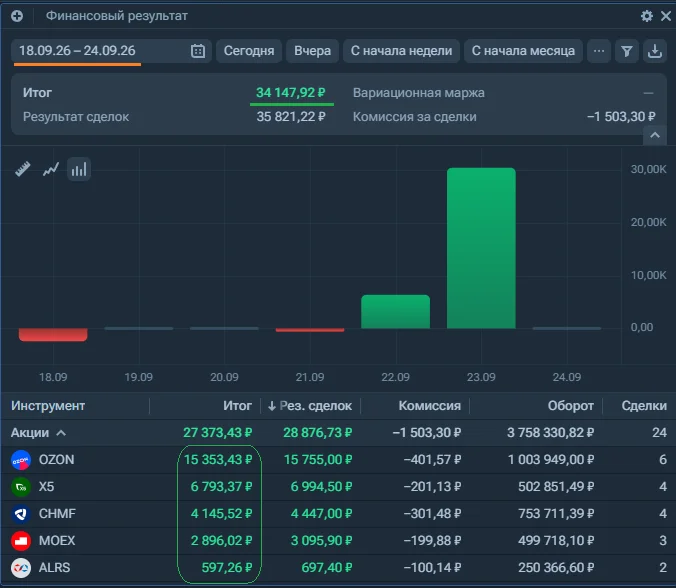Select the MOEX instrument name
The image size is (676, 588).
coord(57,541)
